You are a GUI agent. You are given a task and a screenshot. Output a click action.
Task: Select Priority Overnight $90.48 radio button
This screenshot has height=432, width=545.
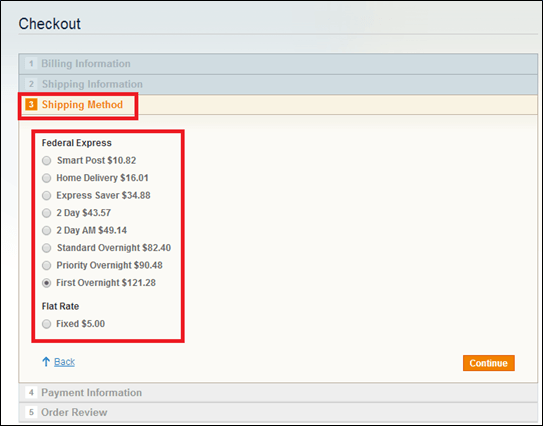click(x=47, y=266)
